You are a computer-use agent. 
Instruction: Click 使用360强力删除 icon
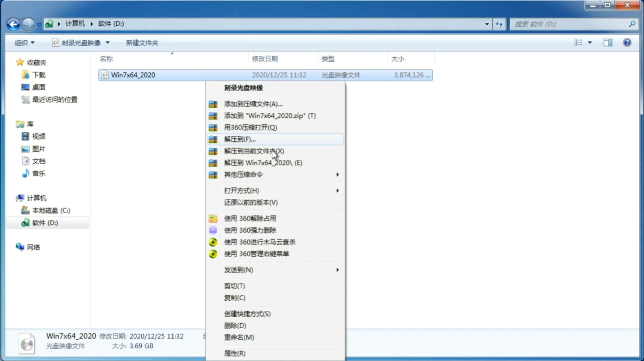click(x=213, y=230)
